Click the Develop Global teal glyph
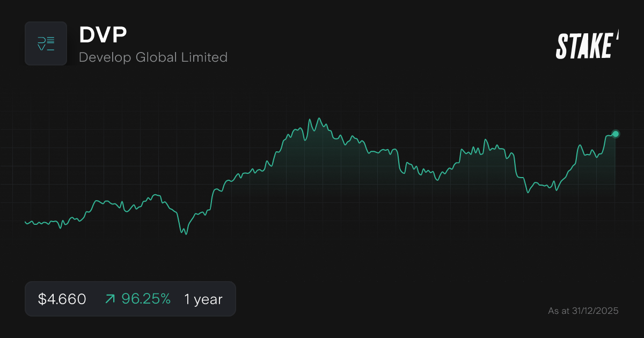 pos(46,43)
